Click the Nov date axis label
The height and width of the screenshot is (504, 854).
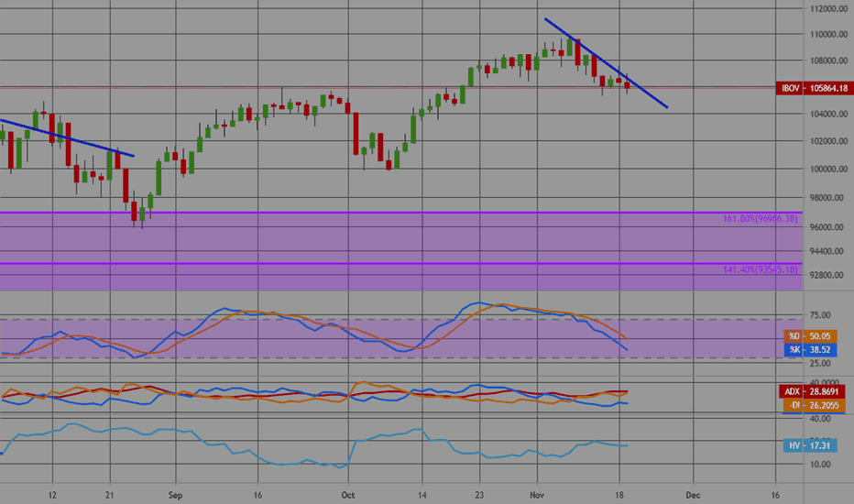pyautogui.click(x=537, y=495)
